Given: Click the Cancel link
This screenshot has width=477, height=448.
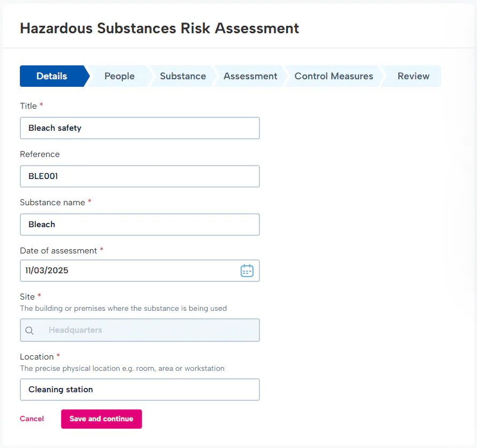Looking at the screenshot, I should (32, 419).
